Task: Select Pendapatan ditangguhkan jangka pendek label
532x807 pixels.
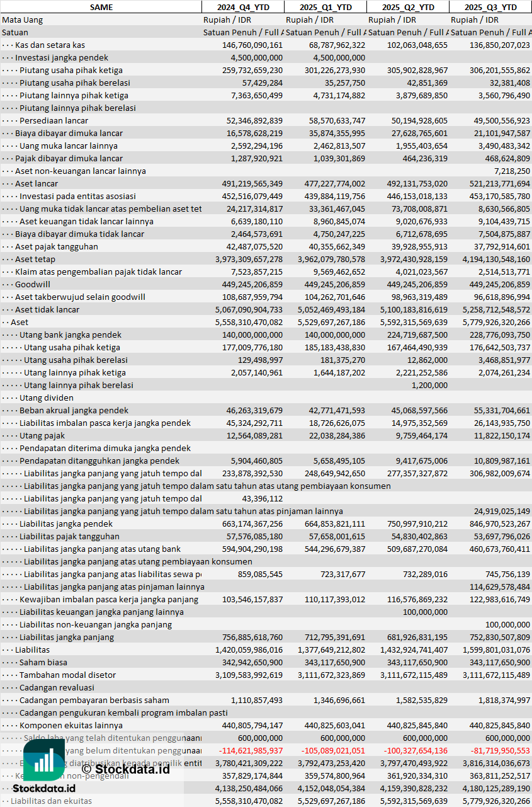Action: tap(98, 461)
